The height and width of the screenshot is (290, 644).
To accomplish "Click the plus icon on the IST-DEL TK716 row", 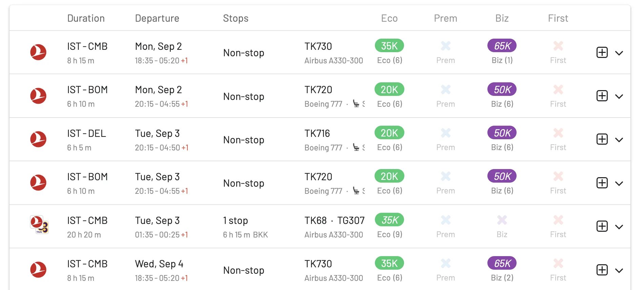I will [602, 139].
